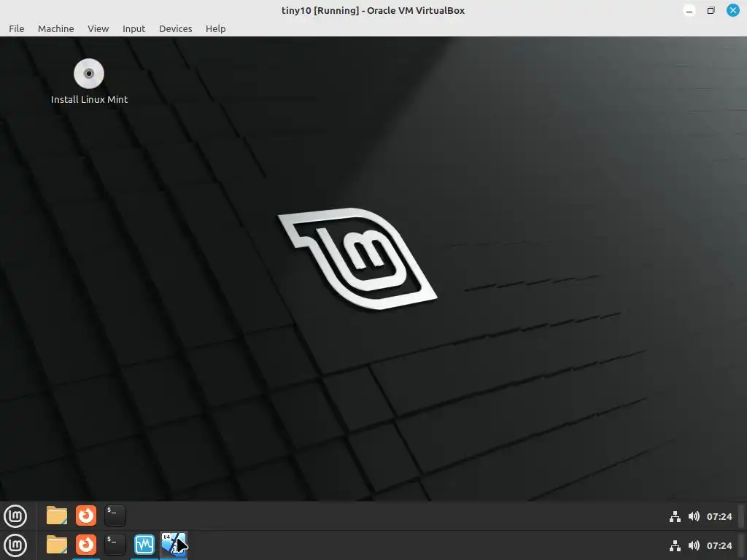Open the Mint menu on the host panel
747x560 pixels.
pos(15,545)
